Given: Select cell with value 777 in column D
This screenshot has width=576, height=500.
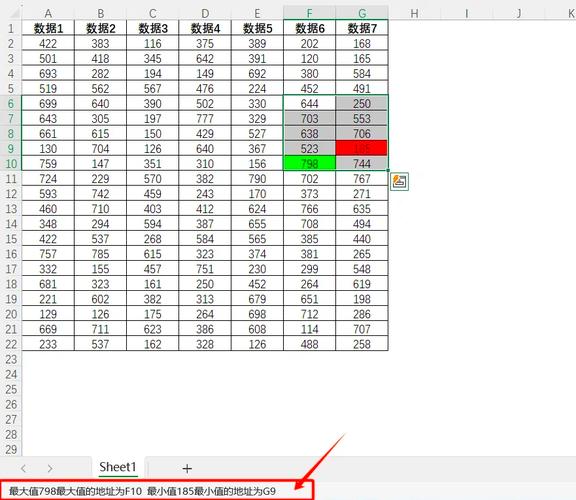Looking at the screenshot, I should pos(205,119).
